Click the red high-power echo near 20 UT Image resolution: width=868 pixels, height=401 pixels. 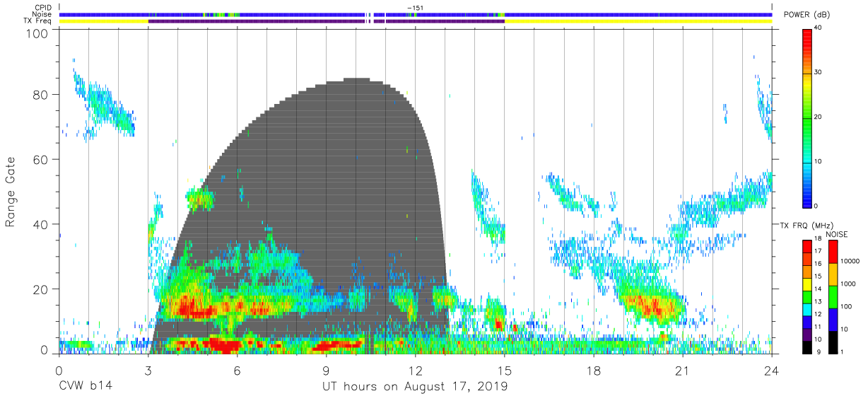tap(654, 306)
